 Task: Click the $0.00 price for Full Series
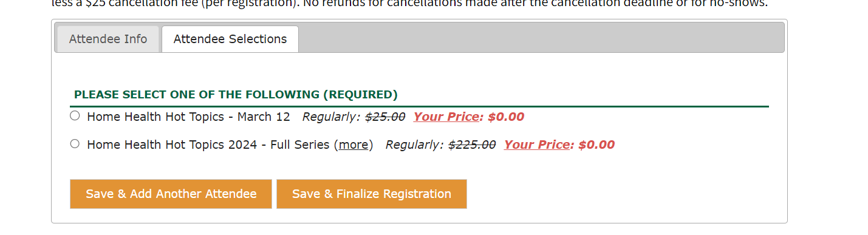596,145
